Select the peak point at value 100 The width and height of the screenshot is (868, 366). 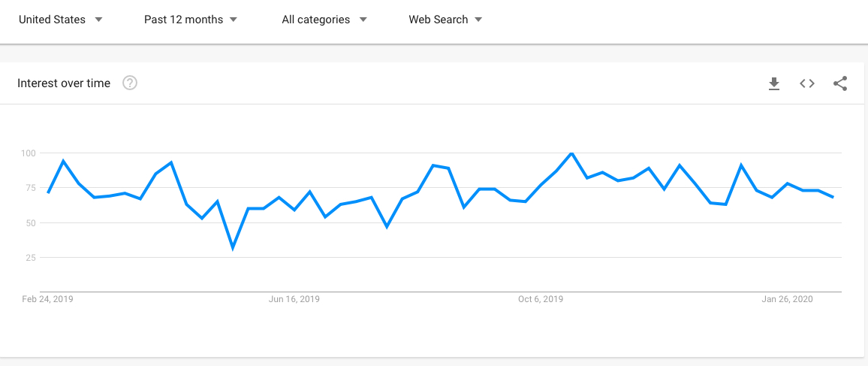click(x=571, y=153)
